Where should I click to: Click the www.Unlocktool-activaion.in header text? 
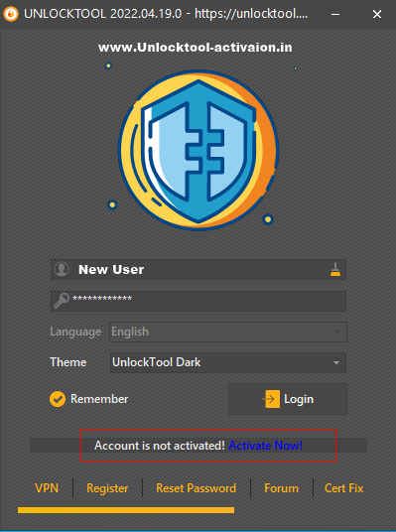196,48
